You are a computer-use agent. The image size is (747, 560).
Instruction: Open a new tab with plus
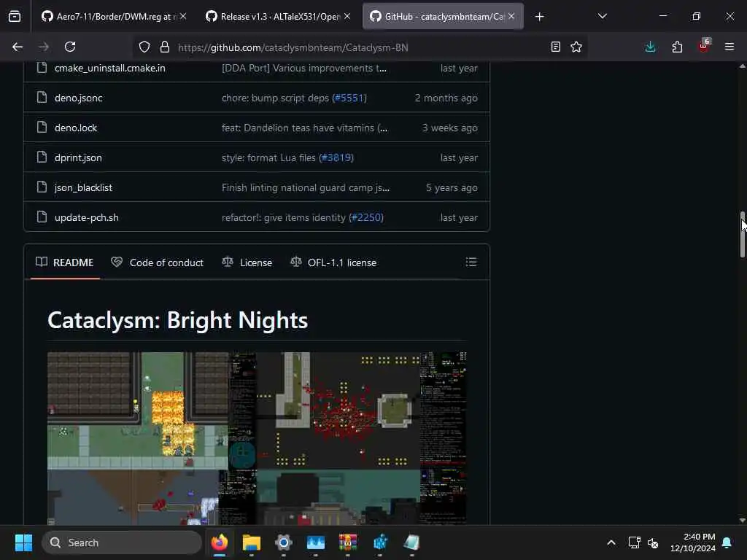tap(539, 17)
